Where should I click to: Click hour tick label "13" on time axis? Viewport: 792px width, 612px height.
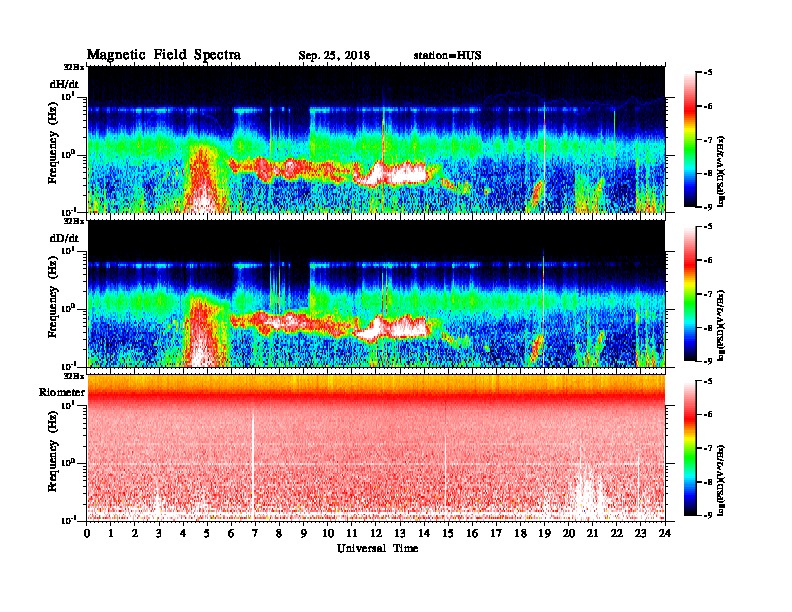tap(400, 533)
